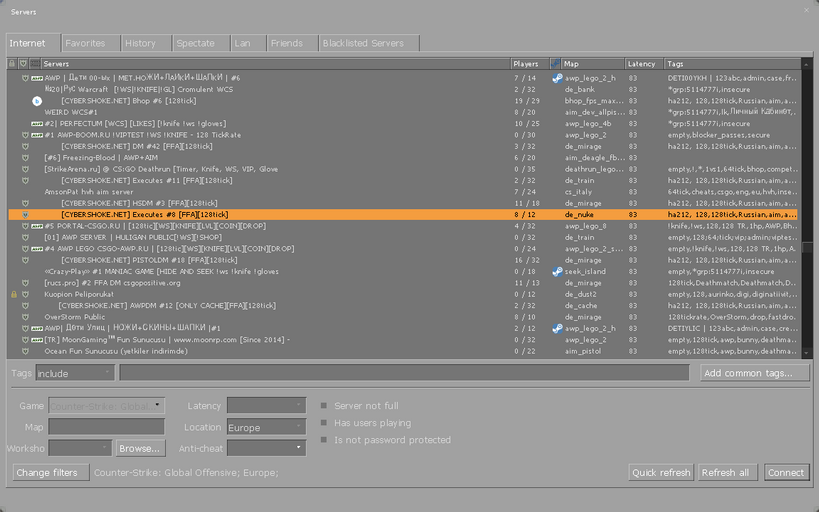Click the VAC shield column header icon
This screenshot has width=819, height=512.
coord(24,64)
